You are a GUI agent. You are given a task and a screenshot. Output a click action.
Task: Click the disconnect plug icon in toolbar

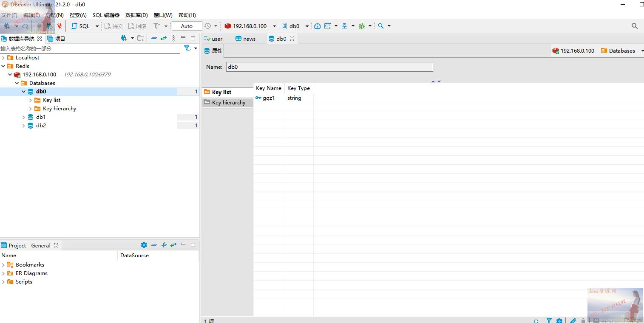[x=60, y=26]
